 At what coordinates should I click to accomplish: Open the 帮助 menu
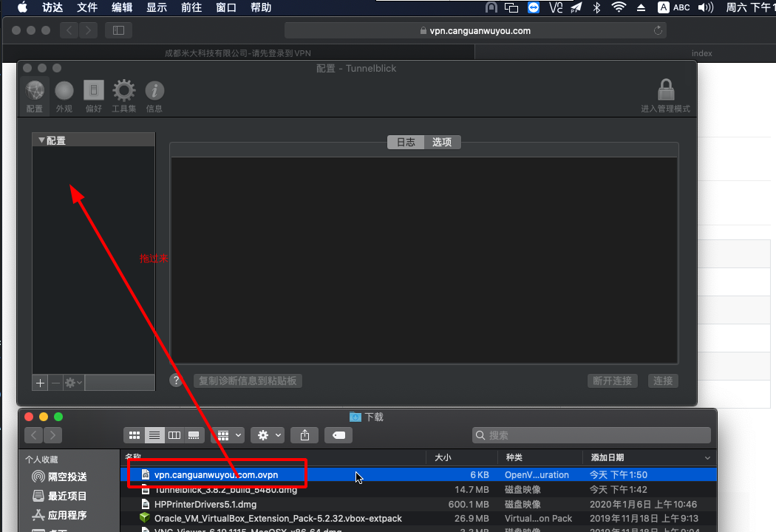(x=261, y=7)
